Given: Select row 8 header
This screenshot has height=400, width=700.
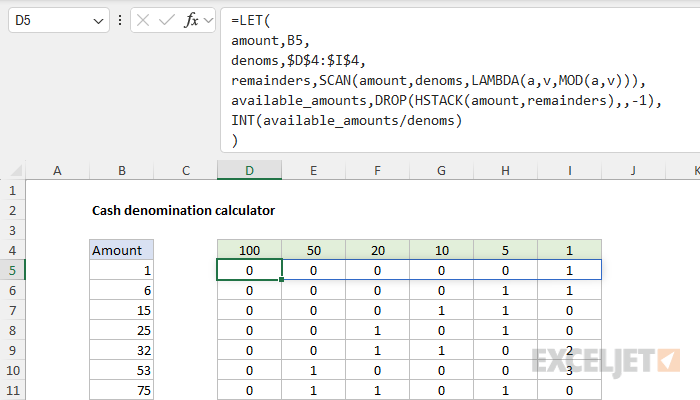Looking at the screenshot, I should [x=12, y=330].
